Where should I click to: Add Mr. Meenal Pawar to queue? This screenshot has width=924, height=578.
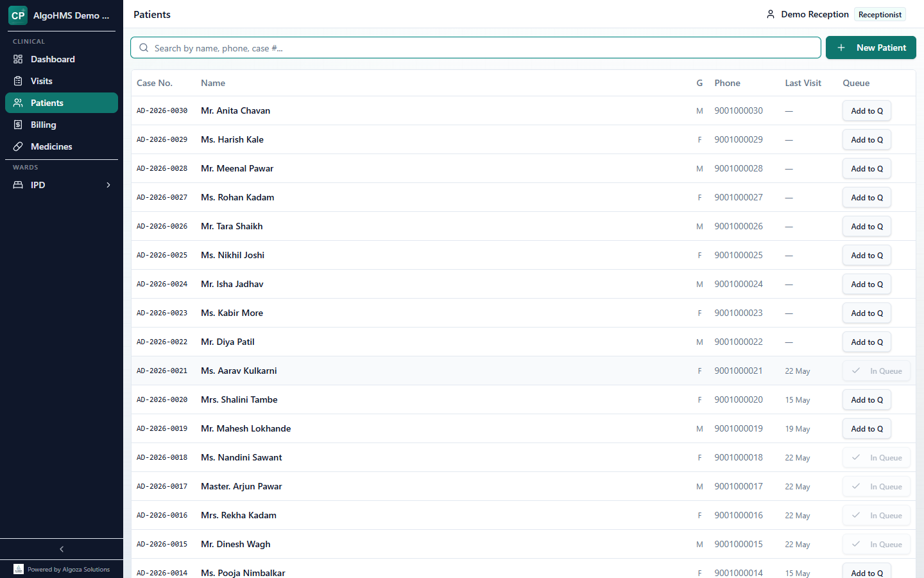(867, 168)
